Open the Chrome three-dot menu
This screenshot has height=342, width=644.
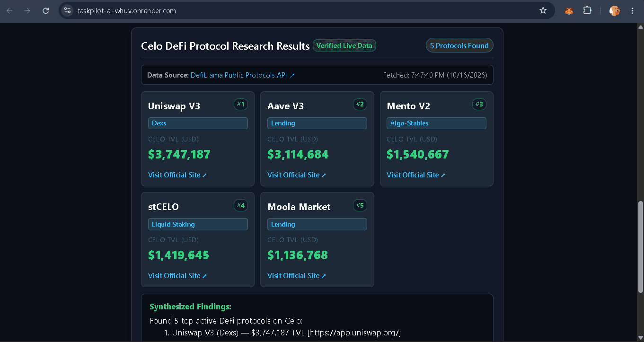point(633,10)
